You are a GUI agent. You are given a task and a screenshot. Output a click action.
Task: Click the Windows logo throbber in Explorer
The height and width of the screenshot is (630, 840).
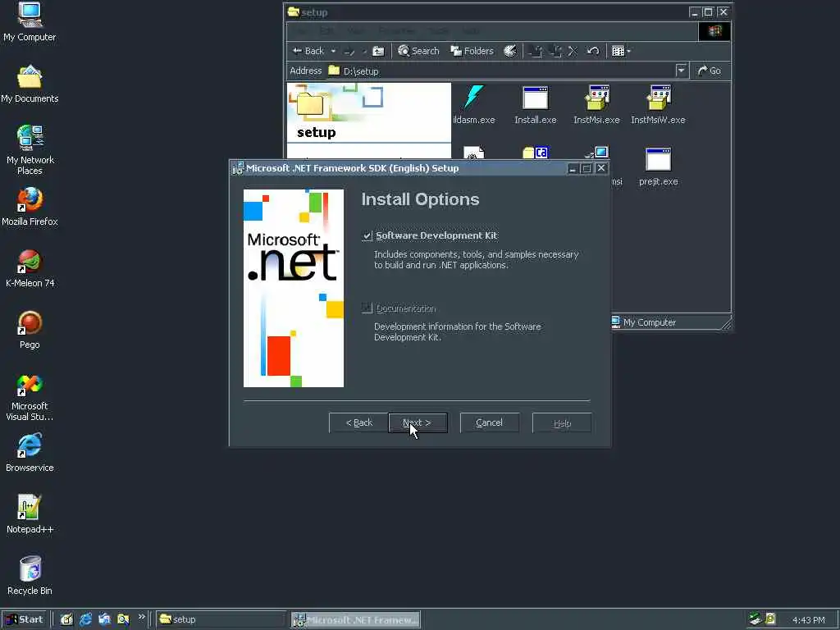click(714, 31)
